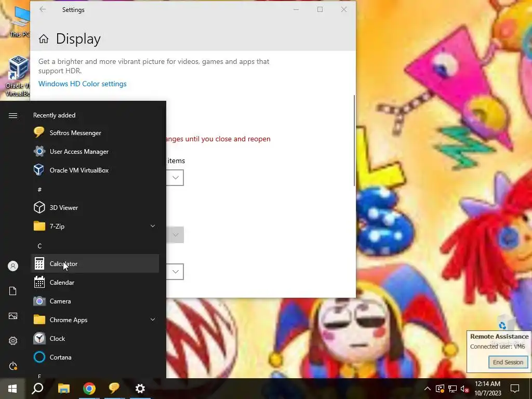Select the 'C' letter group header
Screen dimensions: 532x399
click(39, 246)
